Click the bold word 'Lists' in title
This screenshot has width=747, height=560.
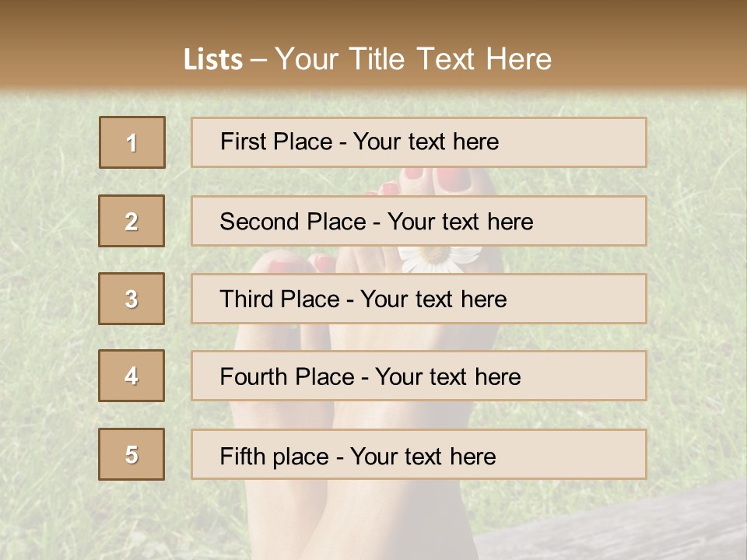[x=212, y=59]
